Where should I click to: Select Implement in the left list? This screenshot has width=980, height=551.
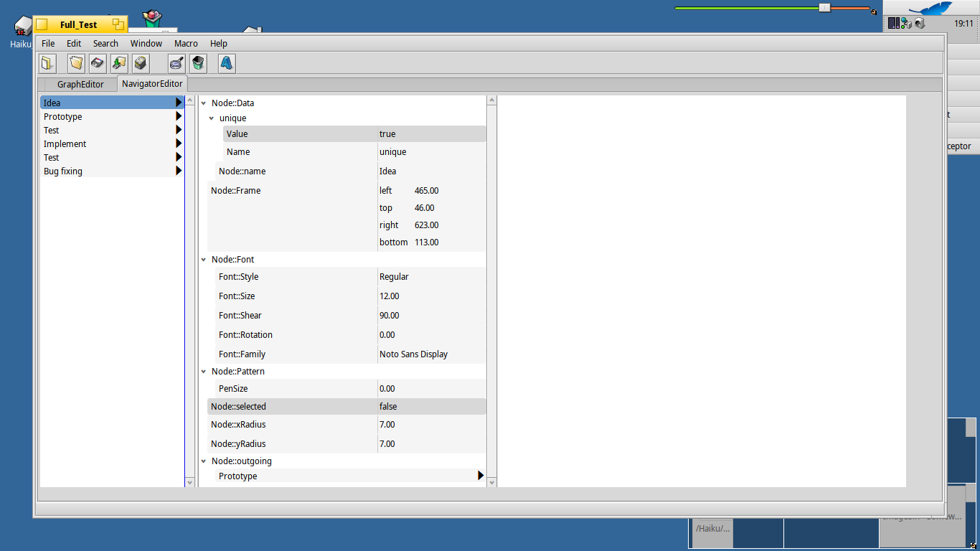point(112,143)
